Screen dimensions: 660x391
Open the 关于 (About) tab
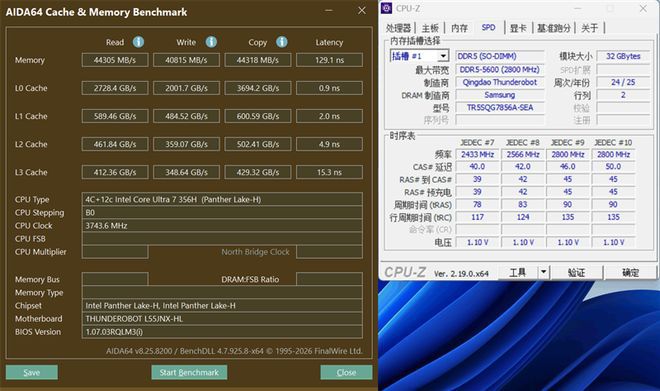[589, 28]
